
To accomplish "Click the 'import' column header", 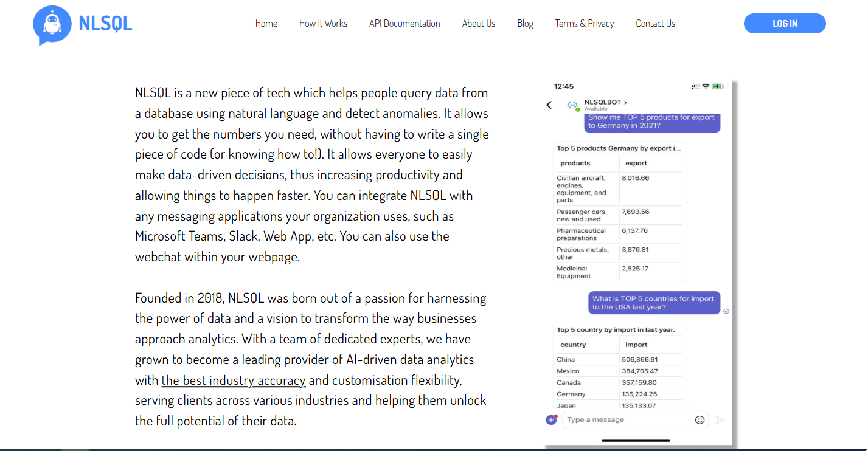I will 636,345.
